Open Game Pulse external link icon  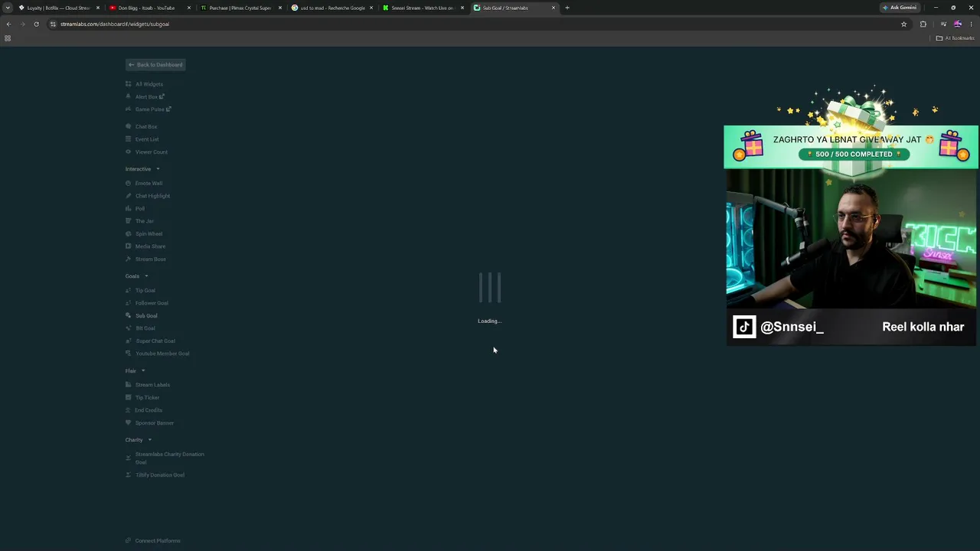tap(168, 109)
